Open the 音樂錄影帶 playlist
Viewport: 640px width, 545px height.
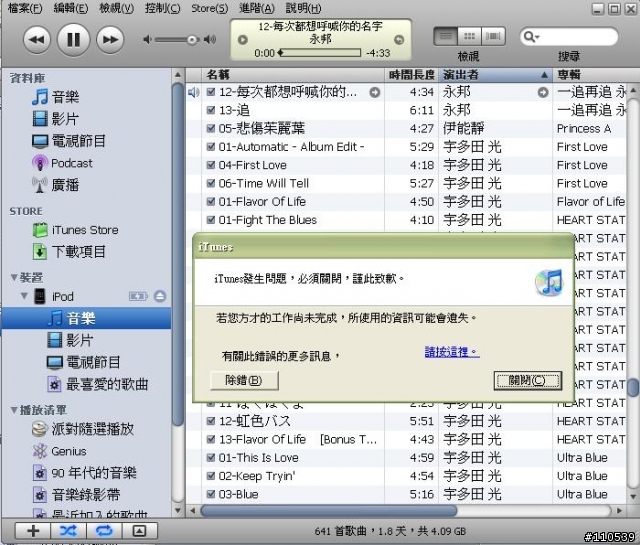click(x=86, y=495)
